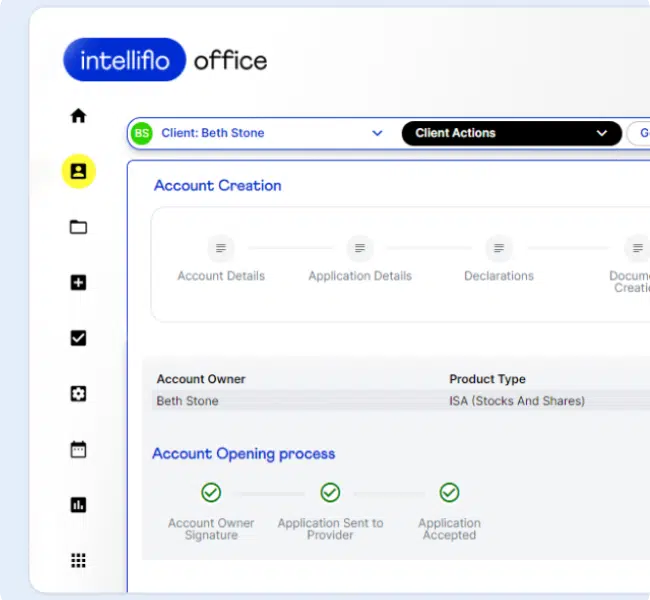Viewport: 650px width, 600px height.
Task: Click the Client: Beth Stone label
Action: [213, 133]
